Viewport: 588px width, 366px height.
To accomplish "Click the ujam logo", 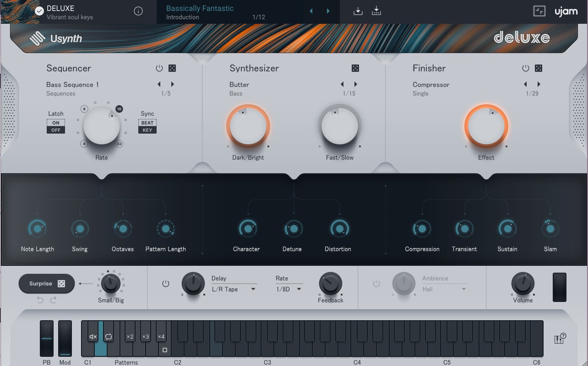I will click(x=566, y=11).
